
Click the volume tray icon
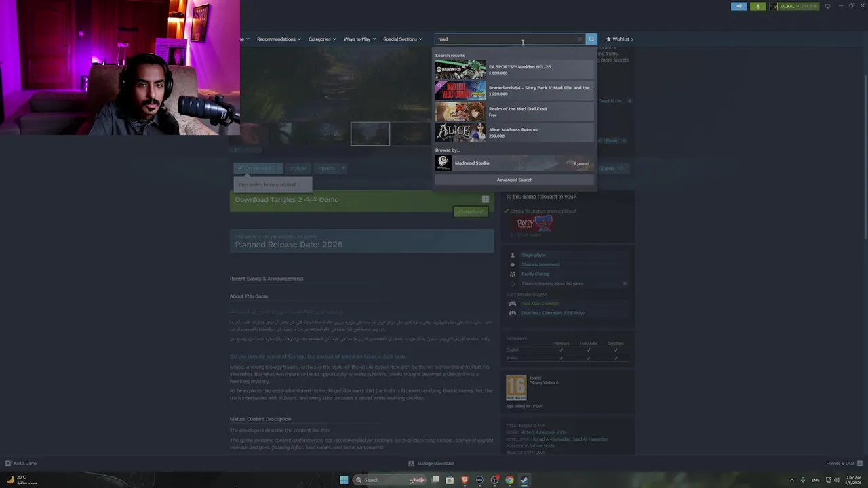[837, 480]
